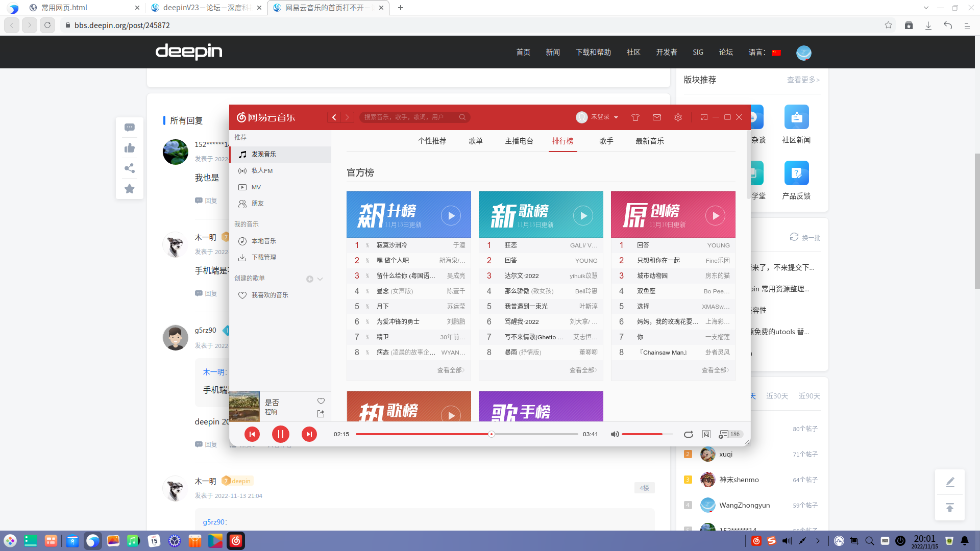Viewport: 980px width, 551px height.
Task: Play the 飙升榜 chart
Action: 451,215
